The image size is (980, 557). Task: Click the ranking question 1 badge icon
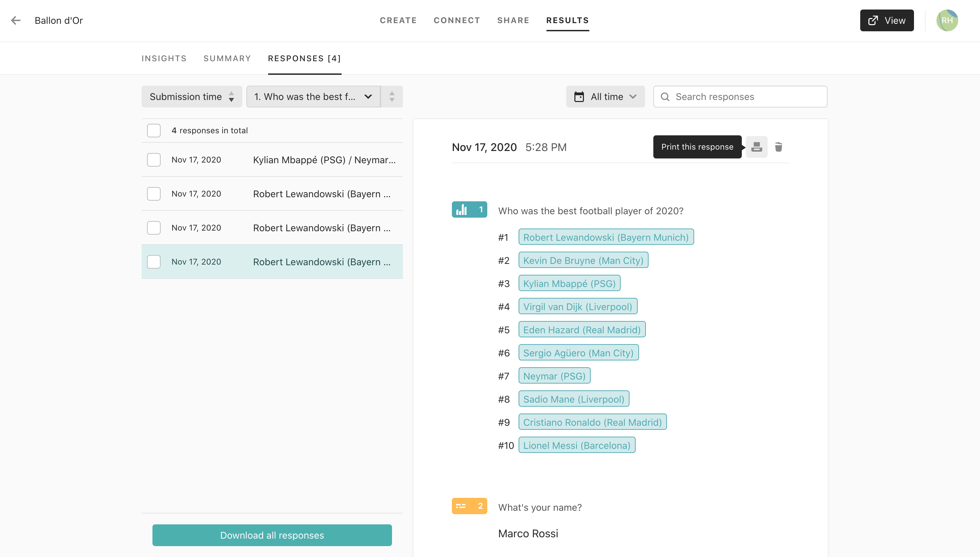tap(469, 209)
